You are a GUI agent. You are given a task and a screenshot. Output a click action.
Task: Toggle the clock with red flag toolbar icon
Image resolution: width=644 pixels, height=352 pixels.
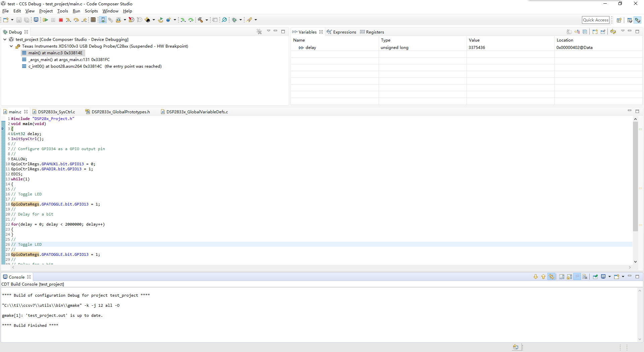pos(131,20)
